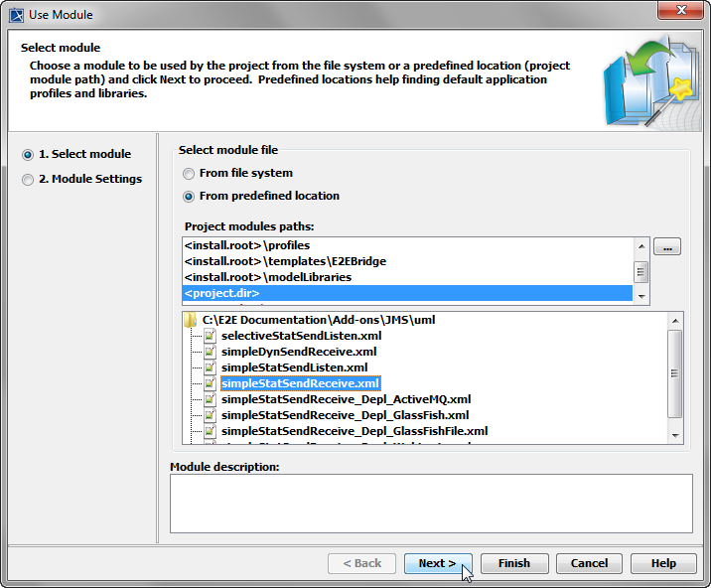
Task: Click the file icon beside simpleDynSendReceive.xml
Action: click(x=210, y=352)
